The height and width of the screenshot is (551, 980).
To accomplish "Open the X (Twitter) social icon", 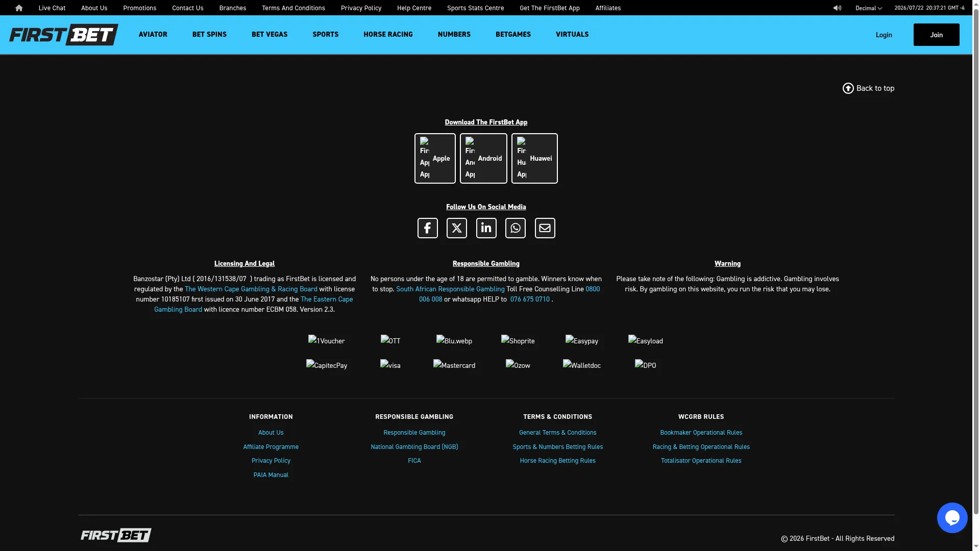I will 457,228.
